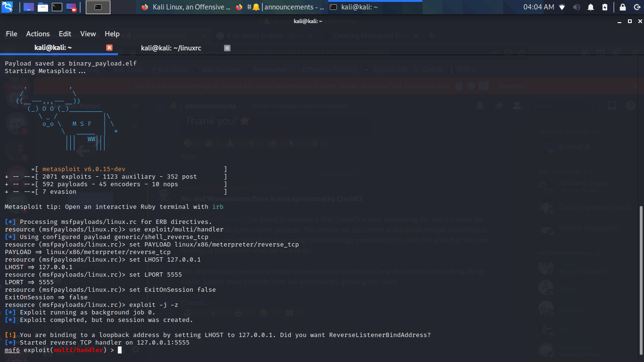This screenshot has height=362, width=644.
Task: Click the 'exploit -j -z' command line
Action: click(x=91, y=304)
